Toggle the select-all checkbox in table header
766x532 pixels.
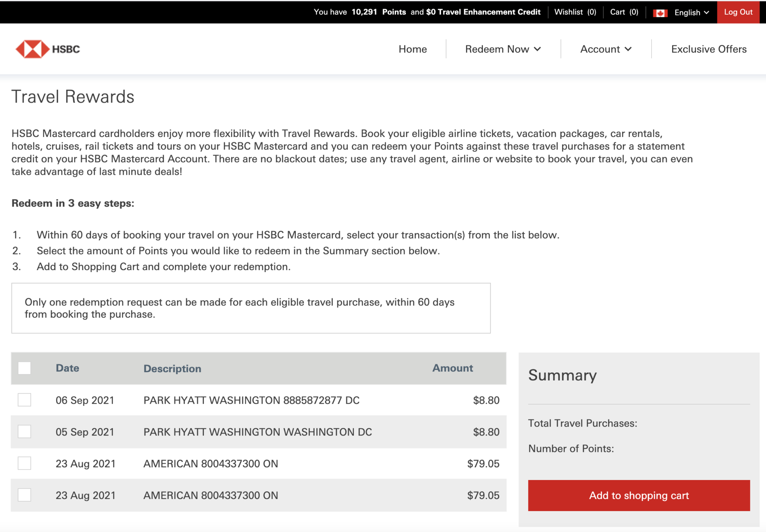tap(24, 368)
